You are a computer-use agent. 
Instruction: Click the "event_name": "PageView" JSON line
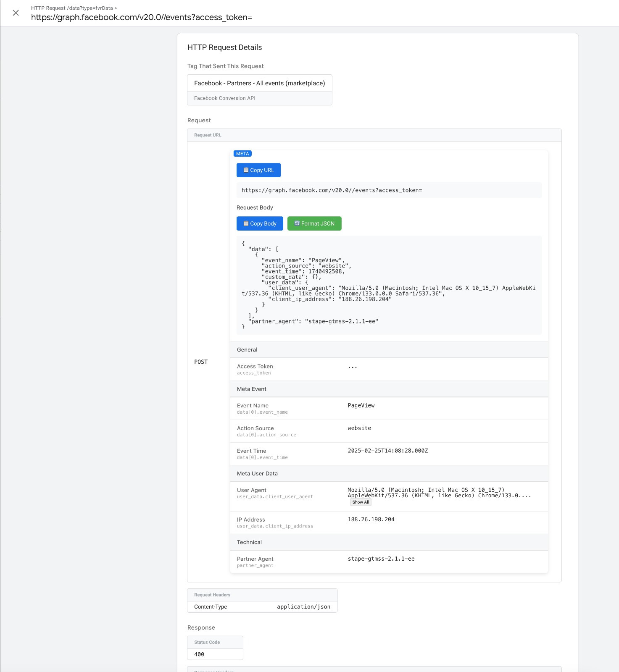point(303,260)
